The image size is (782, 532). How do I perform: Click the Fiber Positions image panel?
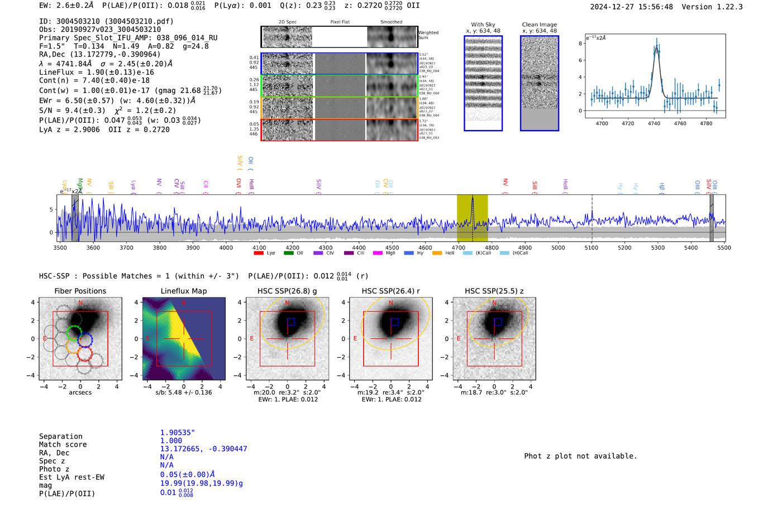(80, 339)
